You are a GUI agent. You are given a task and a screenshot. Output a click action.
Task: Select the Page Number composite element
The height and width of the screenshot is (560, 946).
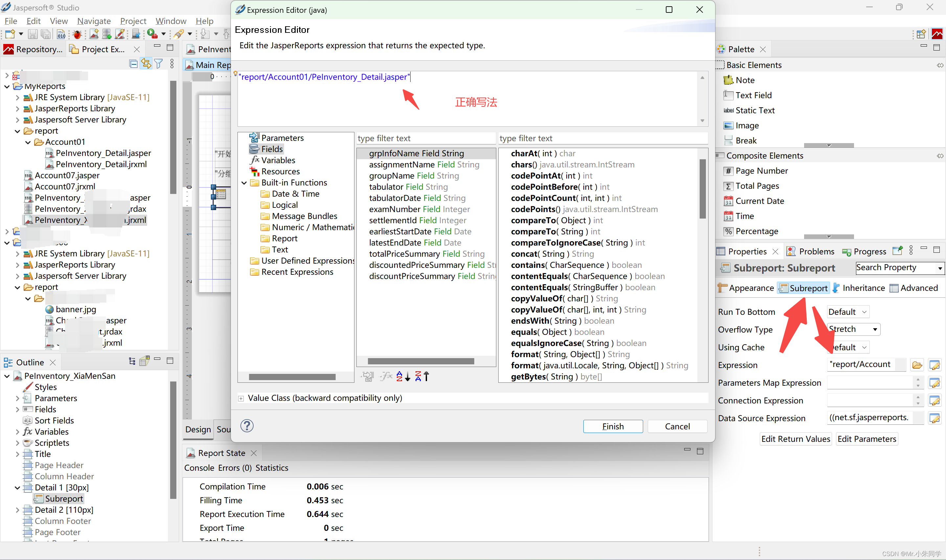761,171
